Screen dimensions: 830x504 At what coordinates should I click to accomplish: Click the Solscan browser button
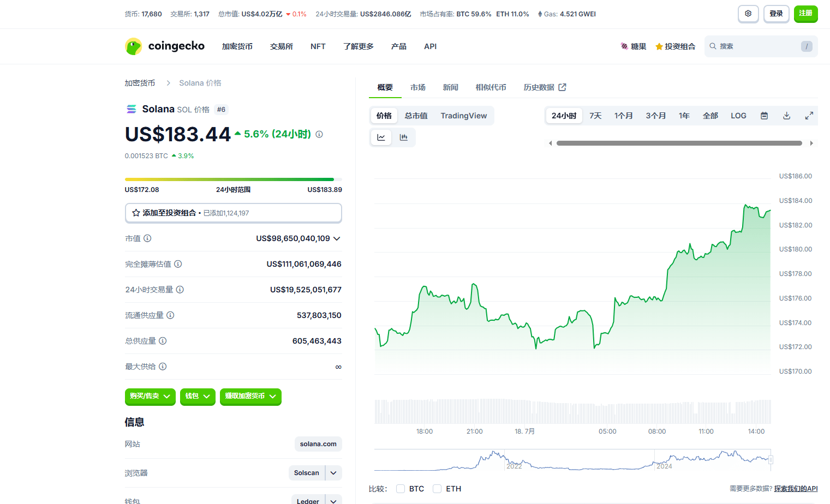pos(307,473)
